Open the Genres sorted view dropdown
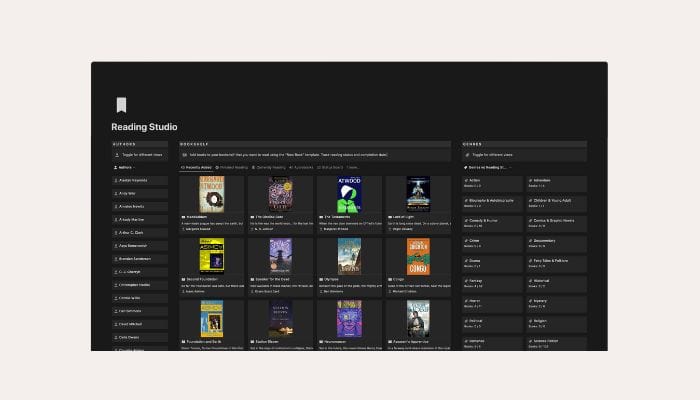The width and height of the screenshot is (700, 400). coord(488,168)
